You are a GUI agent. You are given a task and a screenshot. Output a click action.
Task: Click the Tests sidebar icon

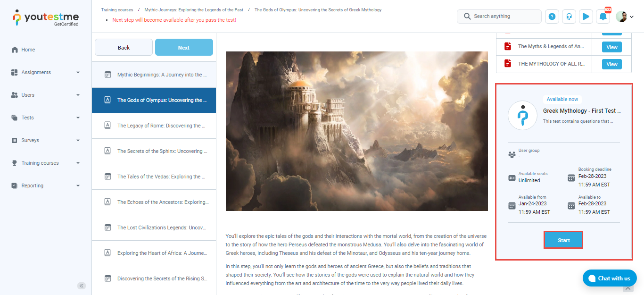(15, 118)
